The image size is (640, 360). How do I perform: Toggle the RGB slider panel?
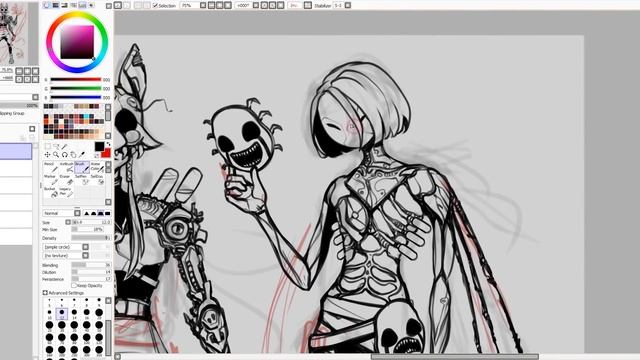(55, 5)
